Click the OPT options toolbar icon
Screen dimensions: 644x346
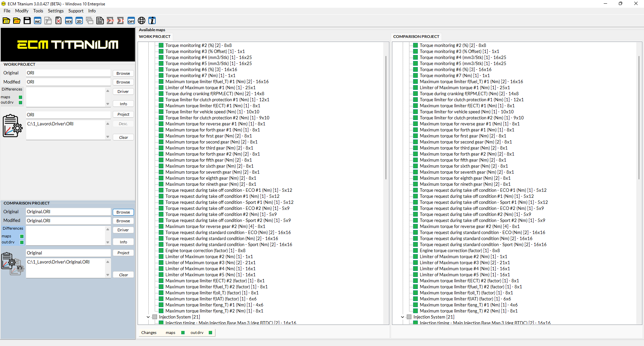[131, 21]
